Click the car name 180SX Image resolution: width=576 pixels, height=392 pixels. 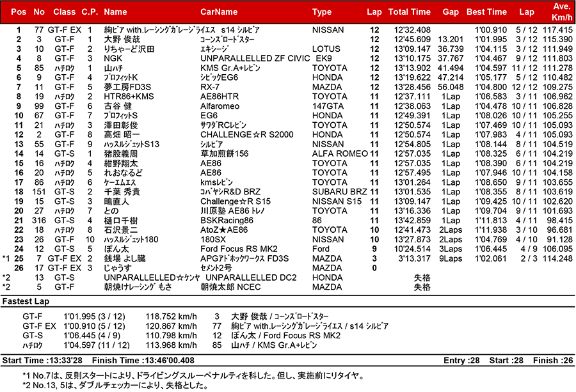pyautogui.click(x=213, y=240)
